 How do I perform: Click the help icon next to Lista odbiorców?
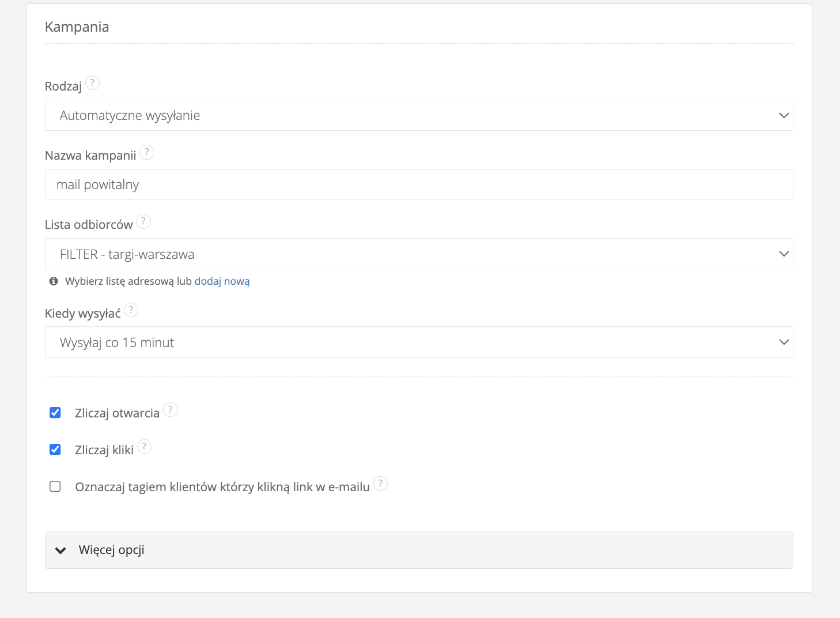[x=143, y=221]
